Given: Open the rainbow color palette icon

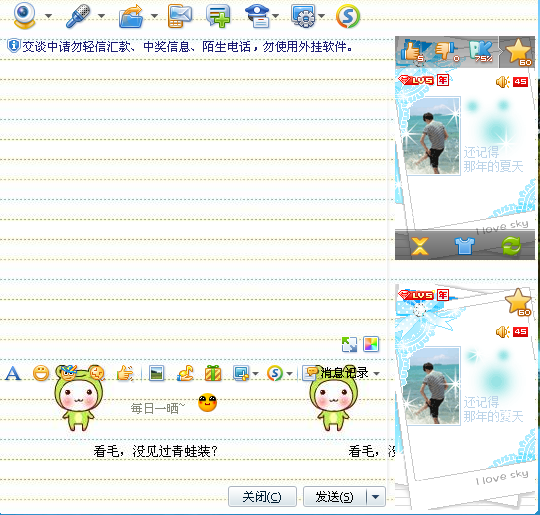Looking at the screenshot, I should click(371, 344).
